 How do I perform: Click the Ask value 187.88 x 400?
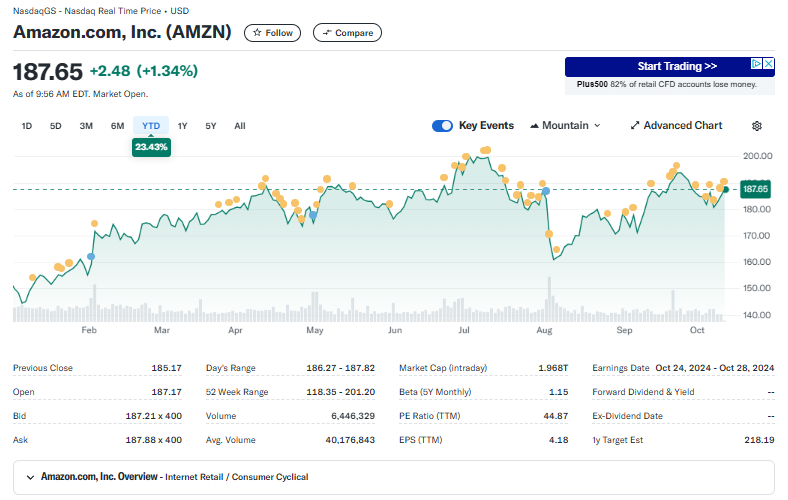(153, 440)
